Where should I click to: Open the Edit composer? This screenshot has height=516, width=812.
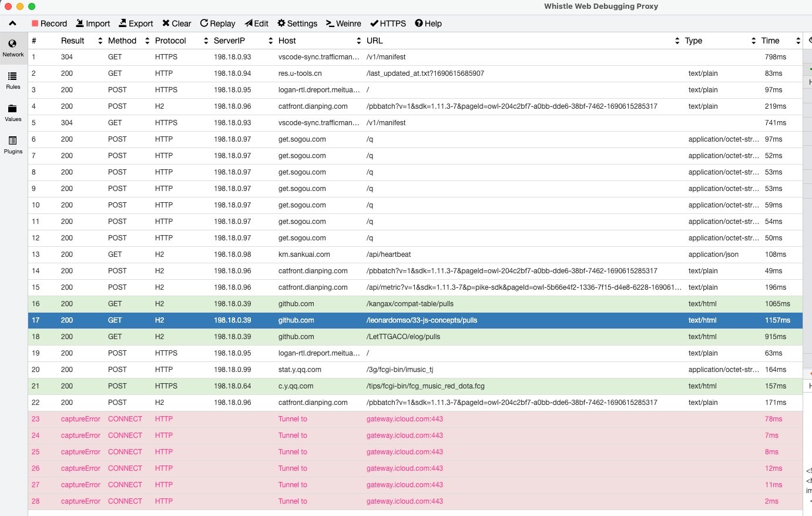257,24
